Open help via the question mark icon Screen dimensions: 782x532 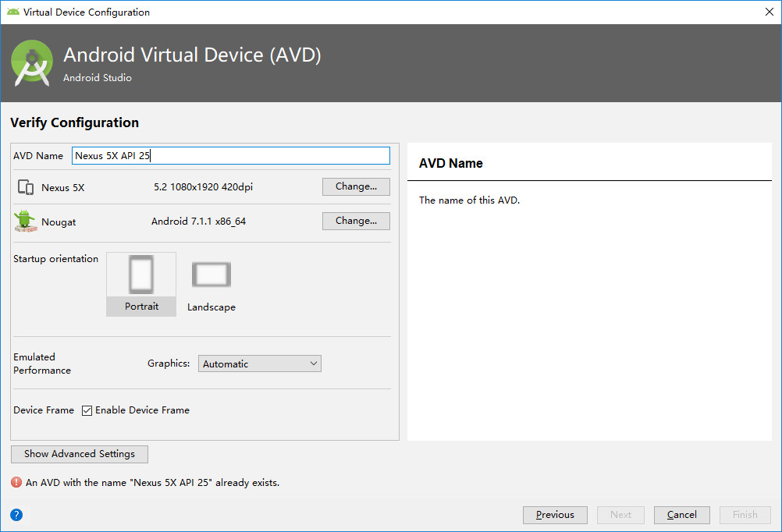16,515
